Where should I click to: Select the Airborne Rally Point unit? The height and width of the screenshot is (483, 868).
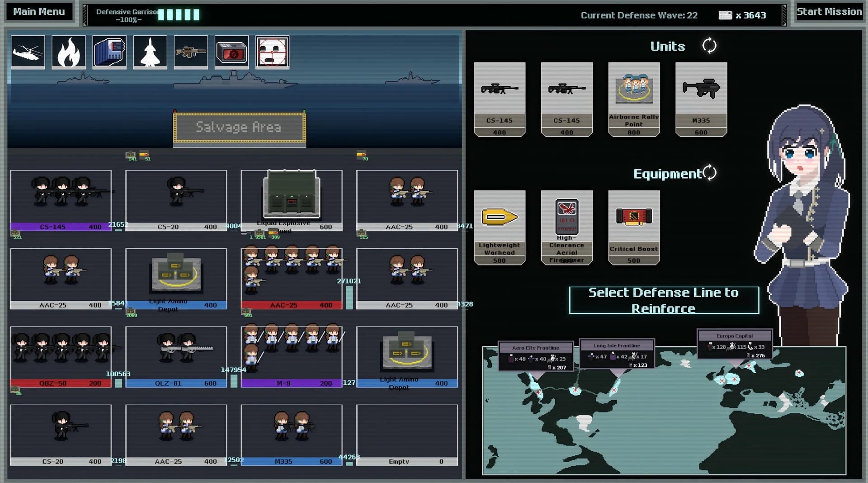click(634, 99)
